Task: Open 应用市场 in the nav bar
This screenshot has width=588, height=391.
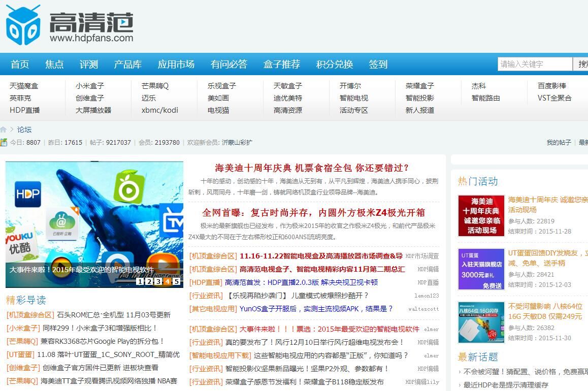Action: (x=176, y=64)
